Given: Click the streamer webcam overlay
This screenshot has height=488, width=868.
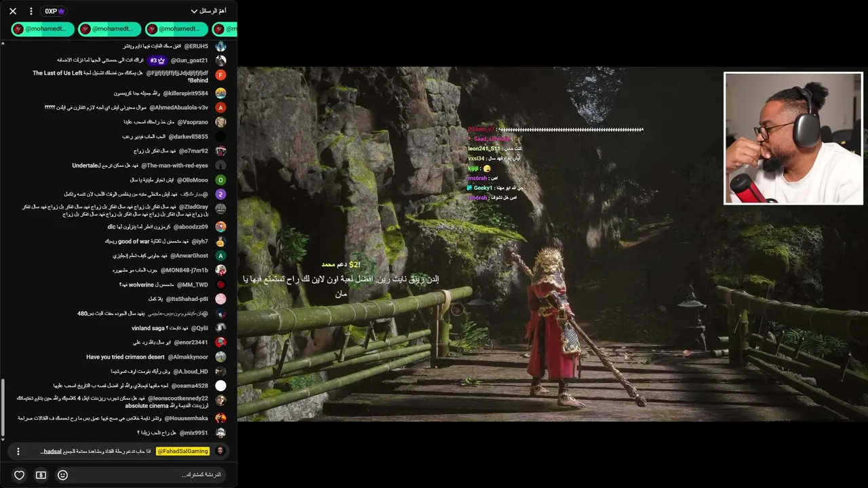Looking at the screenshot, I should pos(793,138).
